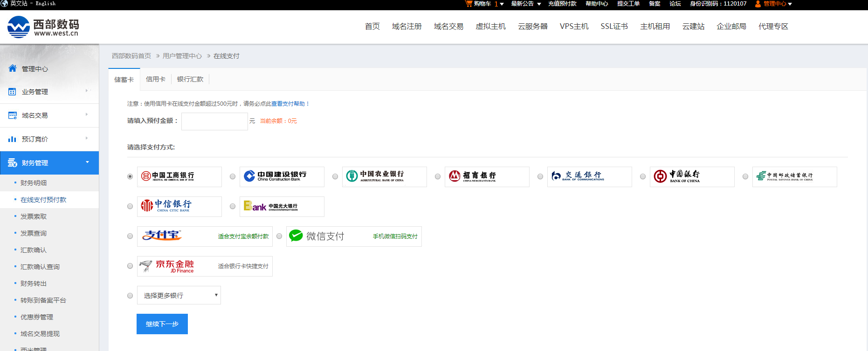Expand the 域名交易 sidebar section

(x=87, y=114)
